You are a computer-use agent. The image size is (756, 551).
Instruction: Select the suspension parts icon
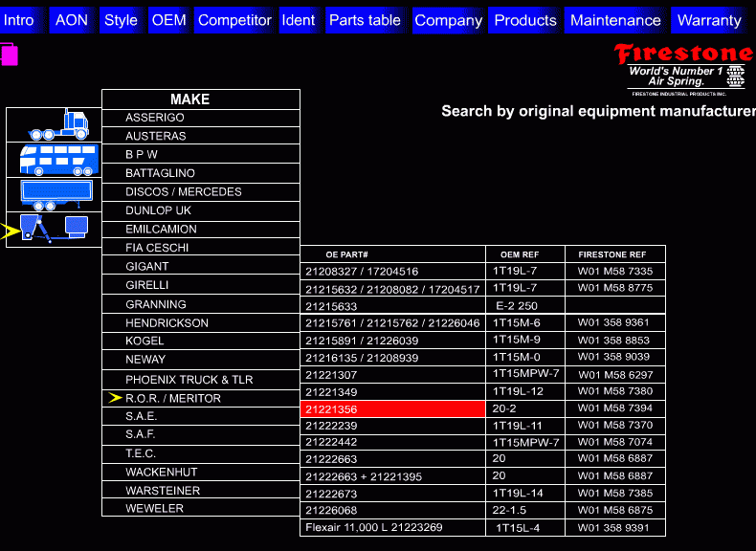54,230
